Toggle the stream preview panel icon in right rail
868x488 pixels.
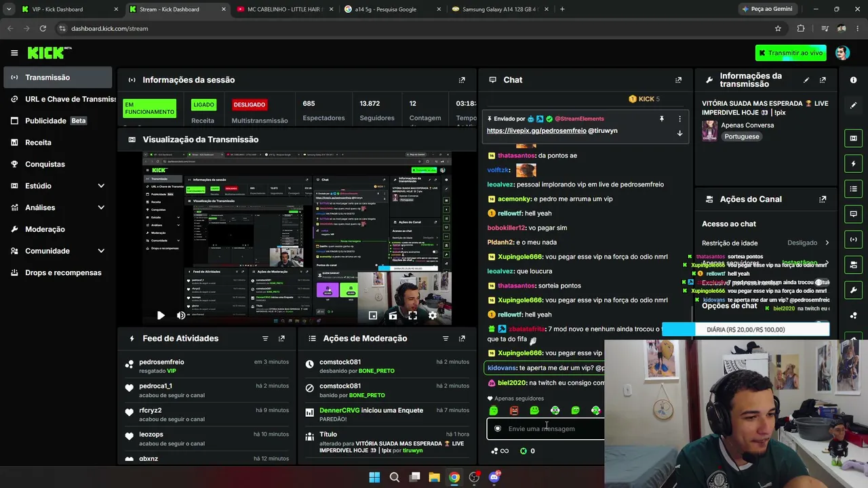853,138
